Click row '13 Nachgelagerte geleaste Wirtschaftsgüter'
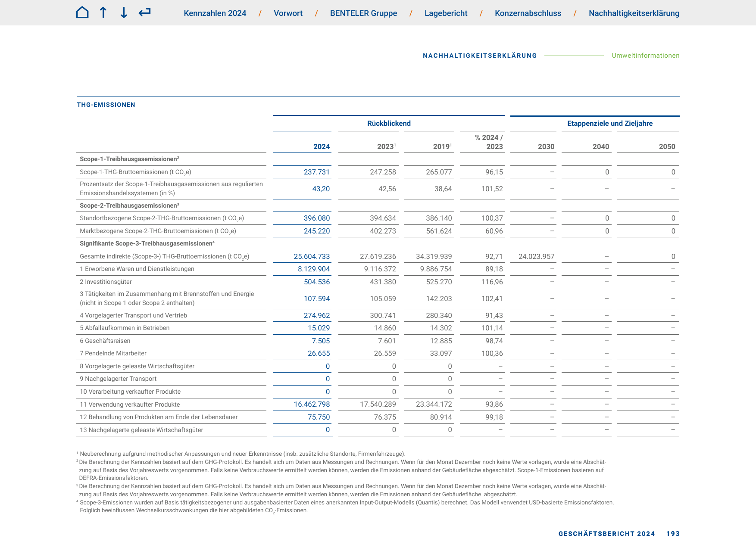The height and width of the screenshot is (560, 756). (x=141, y=430)
